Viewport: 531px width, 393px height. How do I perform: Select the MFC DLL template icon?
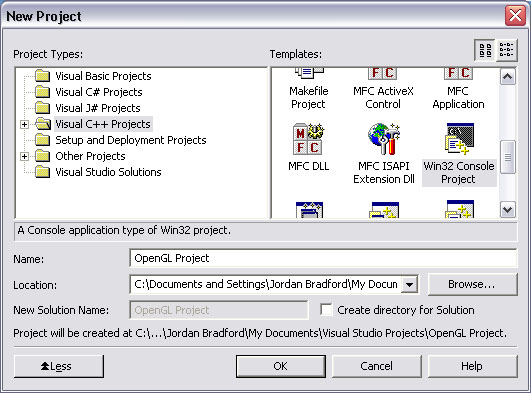click(308, 140)
